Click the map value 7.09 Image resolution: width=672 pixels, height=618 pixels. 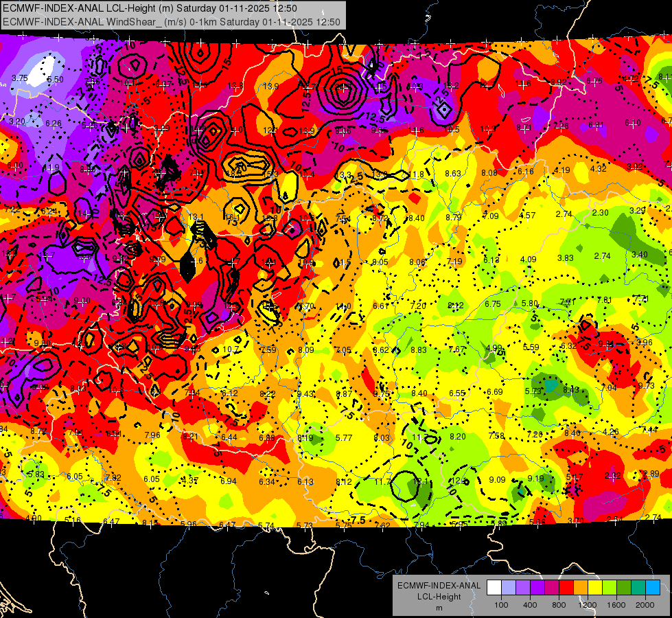(491, 216)
